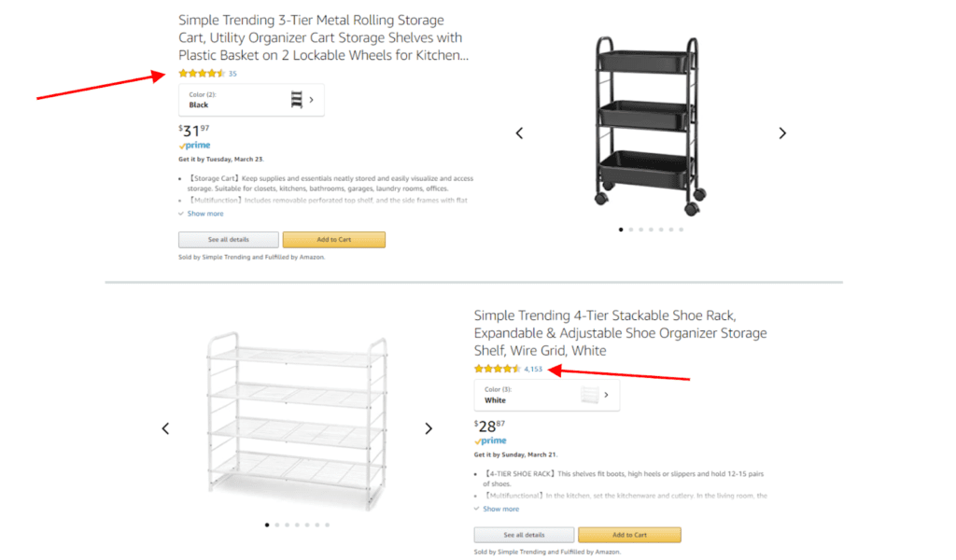Viewport: 956px width, 560px height.
Task: Click the Prime badge under $31.97
Action: [193, 145]
